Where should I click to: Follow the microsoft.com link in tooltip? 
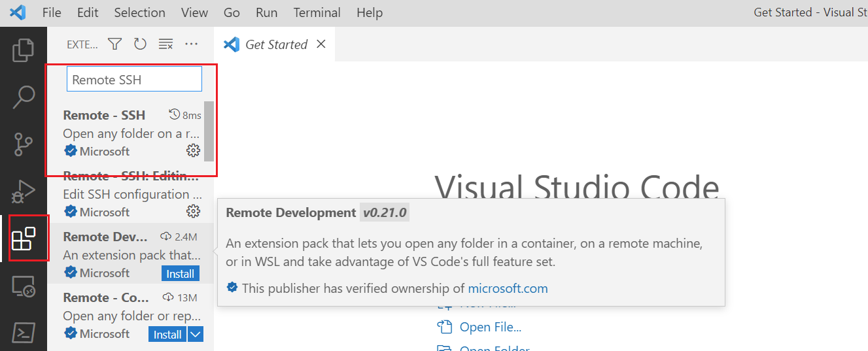point(508,288)
